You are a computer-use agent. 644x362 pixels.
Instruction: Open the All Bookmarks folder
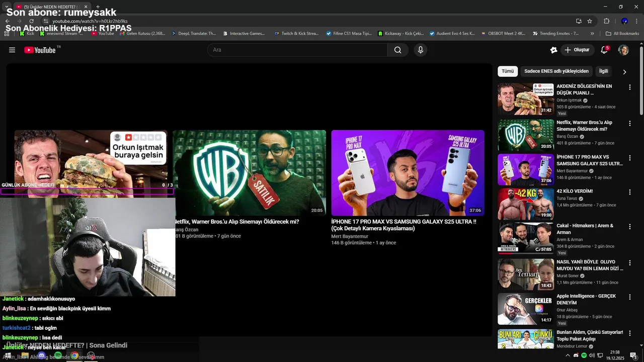(622, 34)
